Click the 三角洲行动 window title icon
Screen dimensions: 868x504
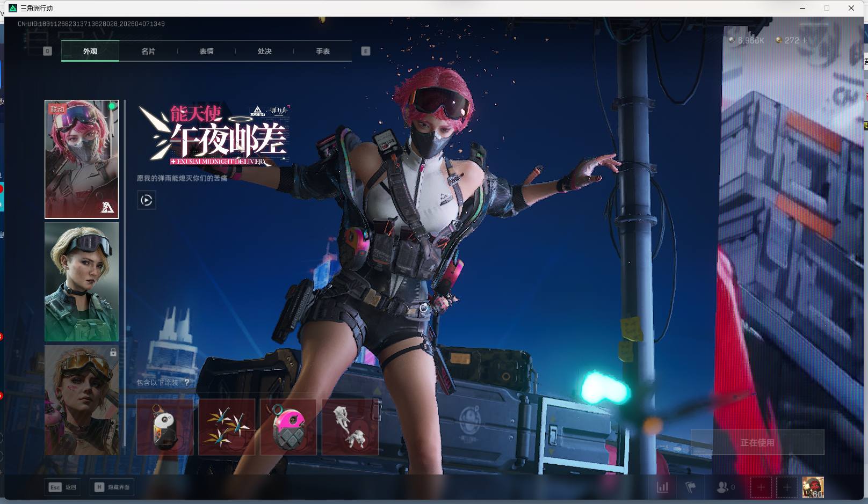point(13,8)
